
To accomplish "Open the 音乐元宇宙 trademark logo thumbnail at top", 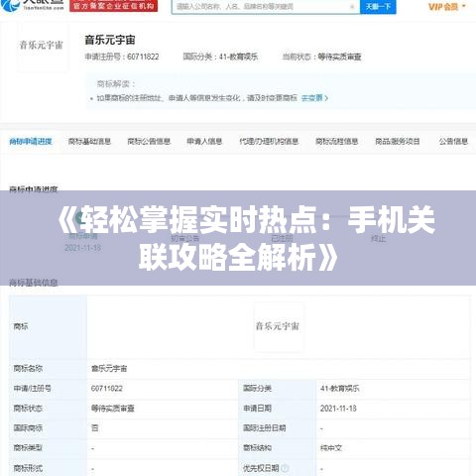I will click(42, 46).
